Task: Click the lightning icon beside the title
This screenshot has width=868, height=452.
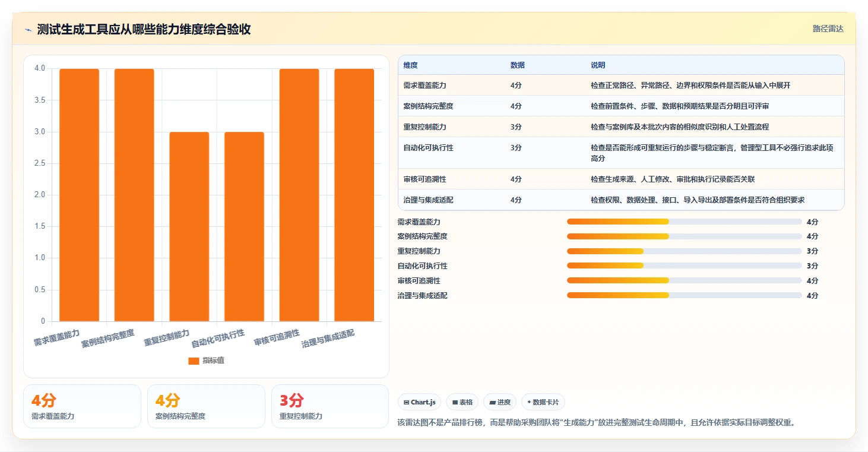Action: click(28, 29)
